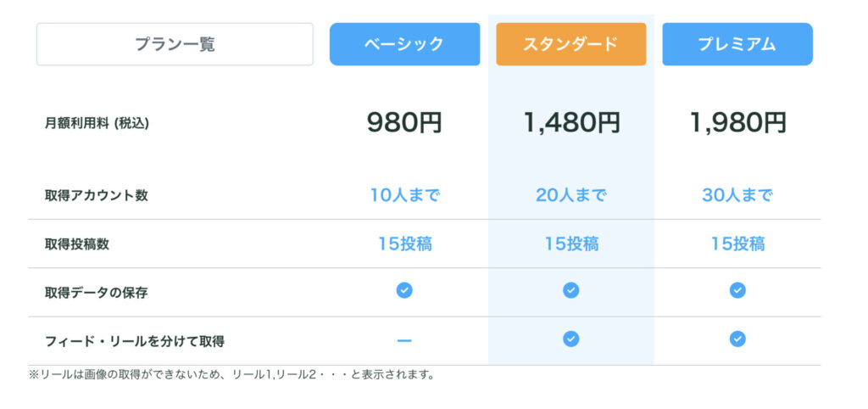Click プレミアム checkmark for フィード・リール row
This screenshot has width=868, height=409.
737,339
